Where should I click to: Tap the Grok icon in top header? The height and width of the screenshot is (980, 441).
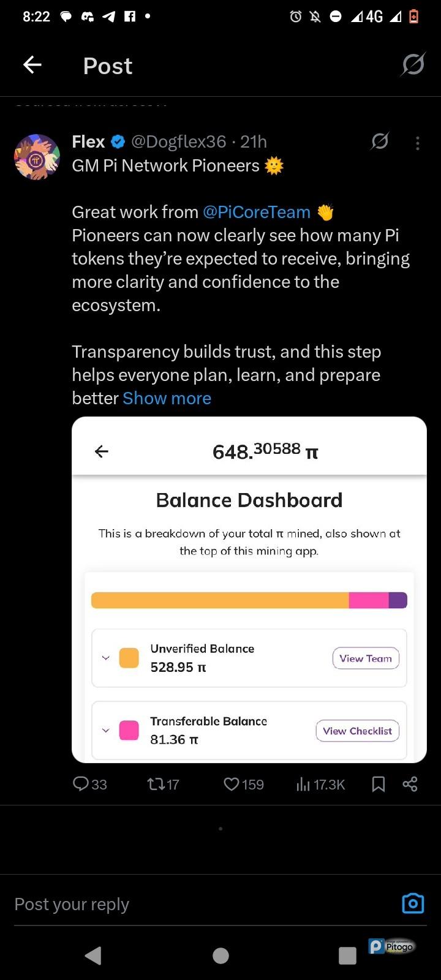413,64
